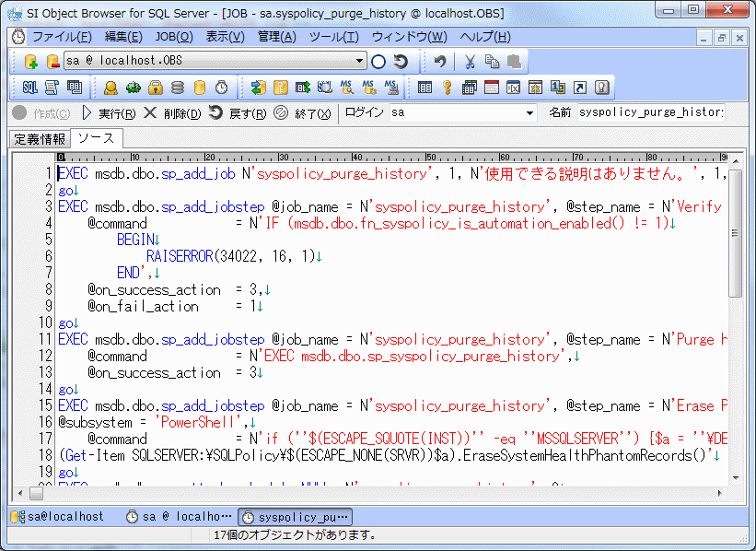This screenshot has width=756, height=551.
Task: Expand the ログイン login dropdown
Action: [x=529, y=113]
